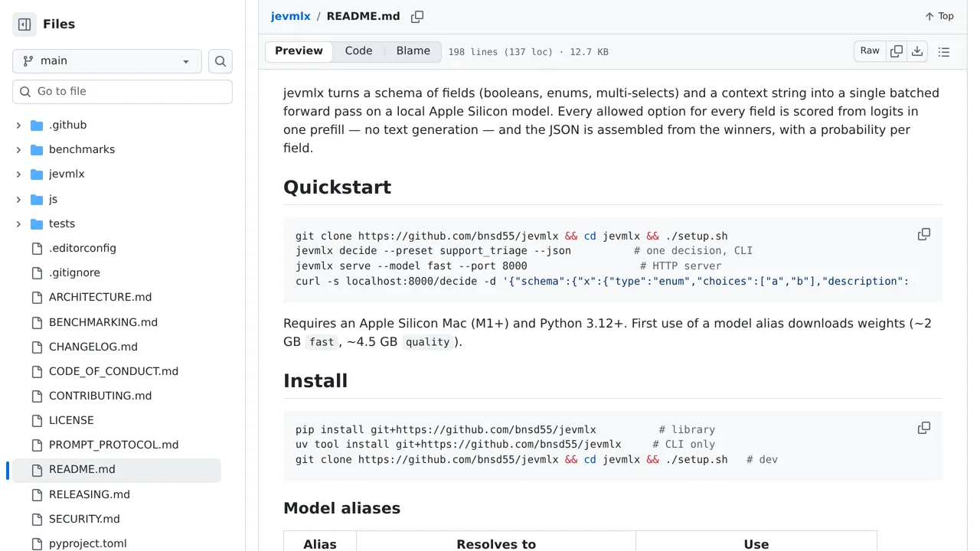The image size is (980, 551).
Task: Jump to Top of file
Action: tap(939, 16)
